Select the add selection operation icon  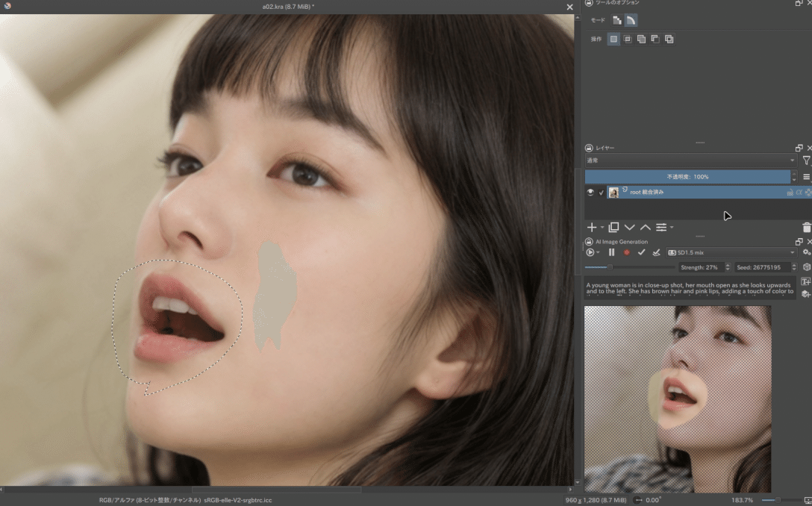tap(640, 39)
